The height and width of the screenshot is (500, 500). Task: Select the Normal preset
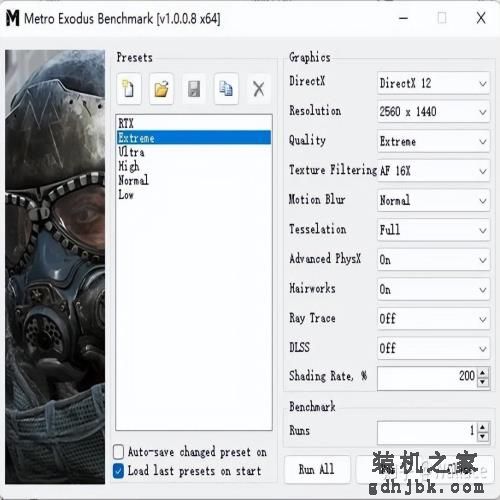click(x=194, y=181)
